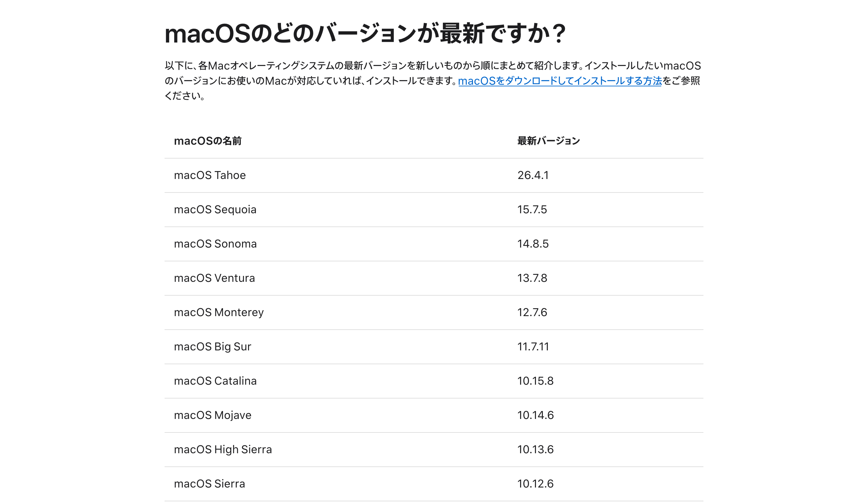This screenshot has height=503, width=868.
Task: Select the 最新バージョン column header
Action: (548, 141)
